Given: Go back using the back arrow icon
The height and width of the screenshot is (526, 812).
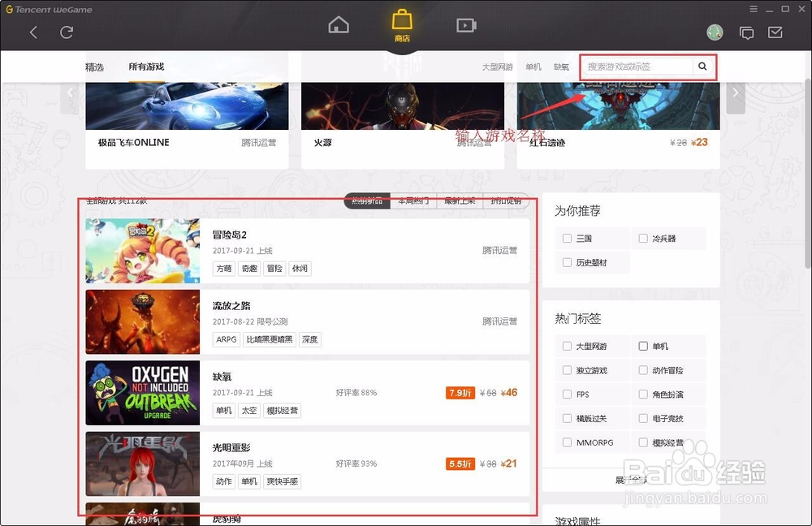Looking at the screenshot, I should pyautogui.click(x=33, y=32).
